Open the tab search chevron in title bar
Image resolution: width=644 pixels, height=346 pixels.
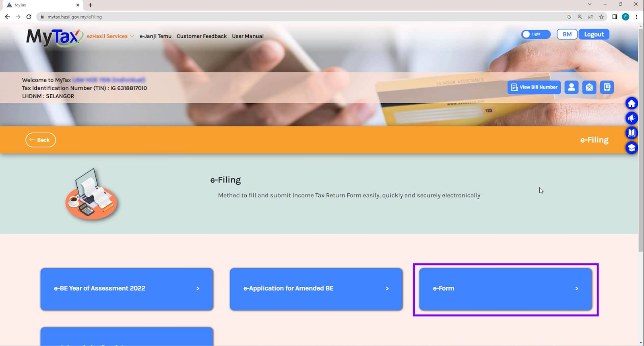point(590,4)
